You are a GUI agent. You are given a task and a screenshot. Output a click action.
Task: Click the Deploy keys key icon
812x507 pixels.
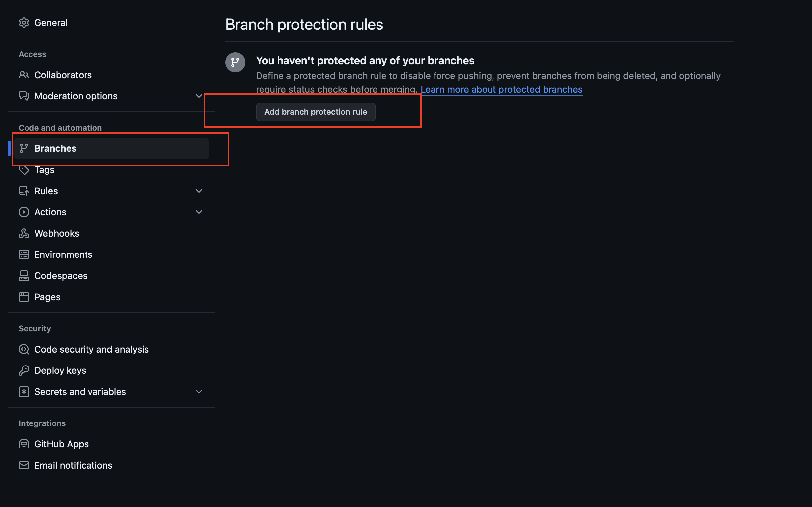coord(24,370)
